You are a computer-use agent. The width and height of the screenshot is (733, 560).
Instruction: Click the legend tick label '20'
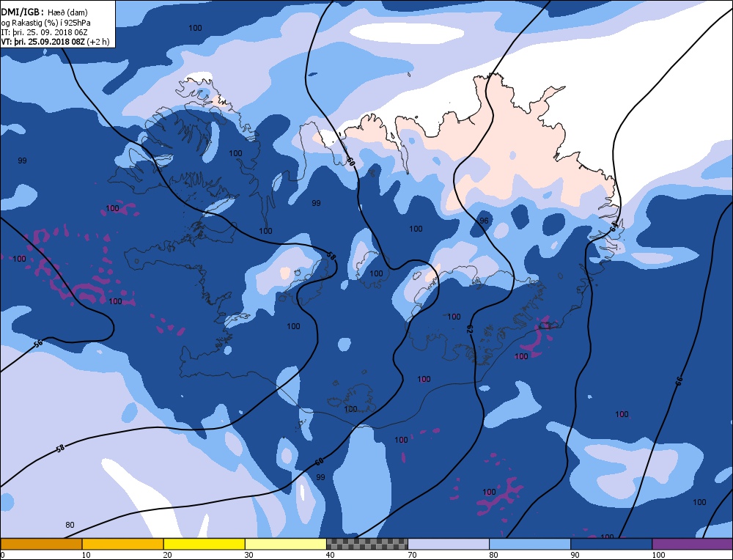click(x=167, y=555)
